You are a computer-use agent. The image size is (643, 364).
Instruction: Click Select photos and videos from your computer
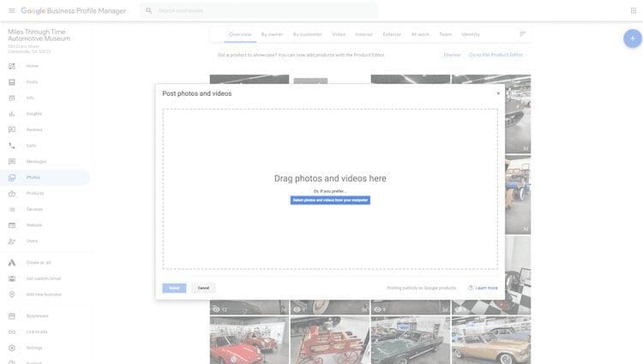330,200
